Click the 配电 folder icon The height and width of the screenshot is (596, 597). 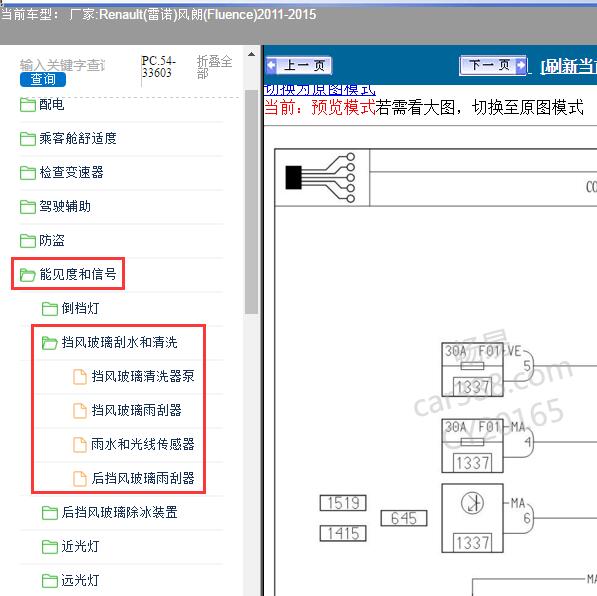click(x=28, y=105)
